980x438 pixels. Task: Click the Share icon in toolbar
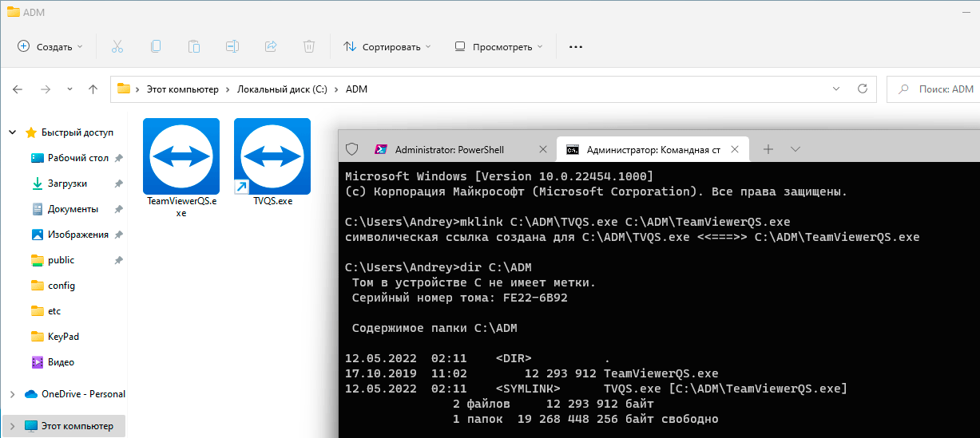[271, 46]
